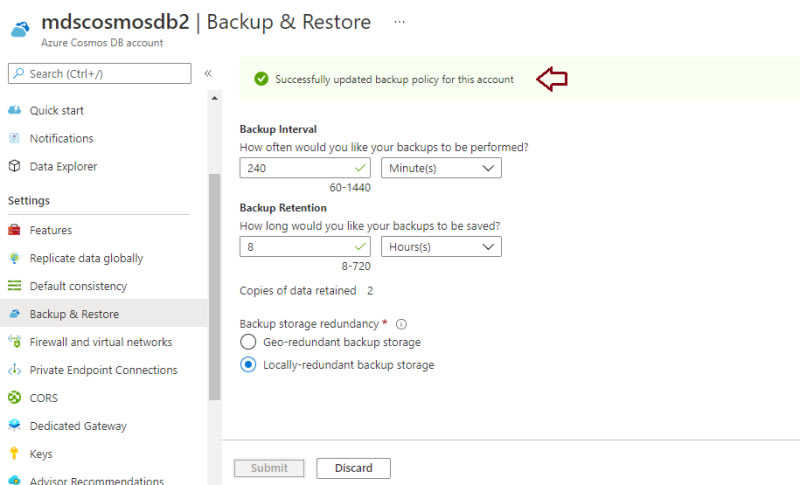Click the Replicate data globally globe icon
This screenshot has width=800, height=485.
click(x=14, y=258)
